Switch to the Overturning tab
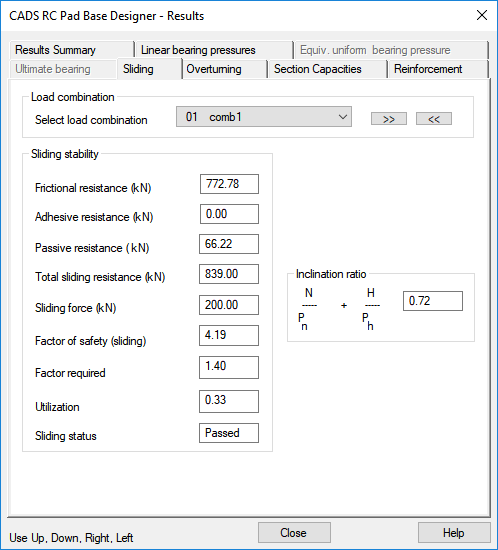The height and width of the screenshot is (550, 498). [225, 69]
